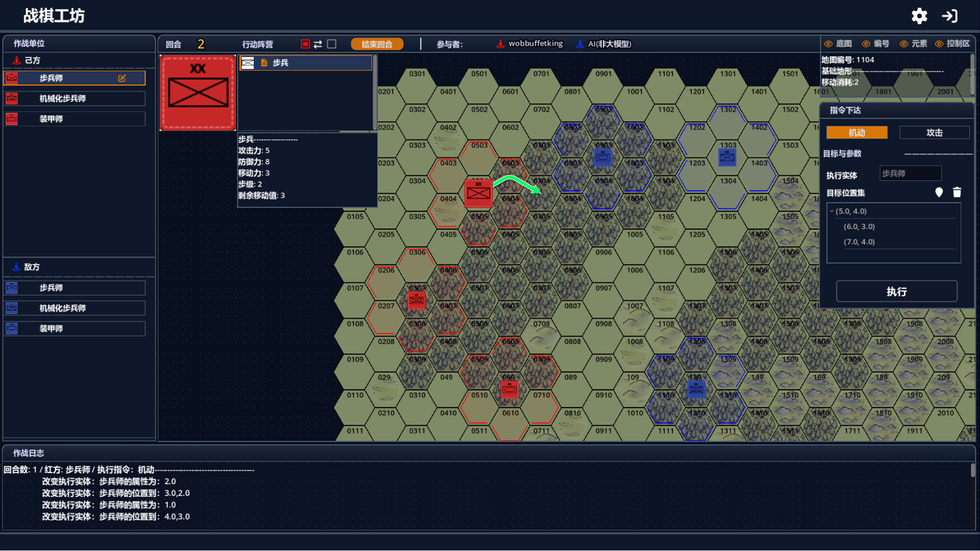This screenshot has width=980, height=551.
Task: Click the 执行 execute button
Action: tap(896, 291)
